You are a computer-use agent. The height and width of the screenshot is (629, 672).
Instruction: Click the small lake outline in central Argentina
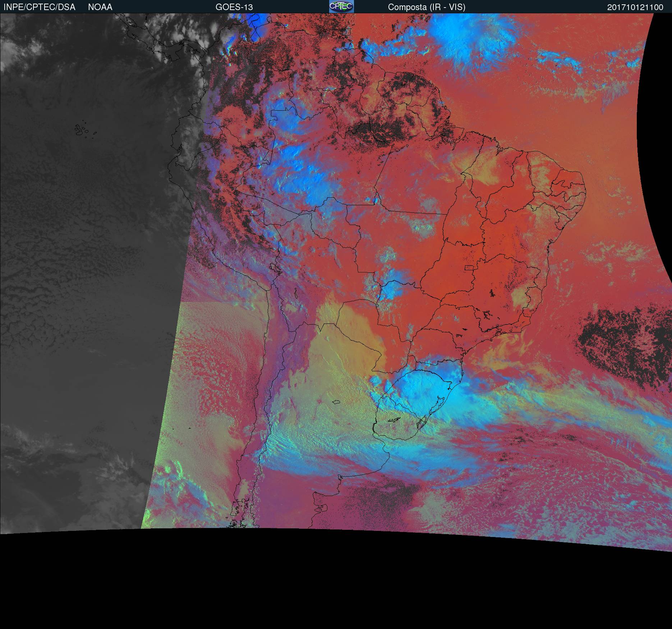(x=336, y=402)
